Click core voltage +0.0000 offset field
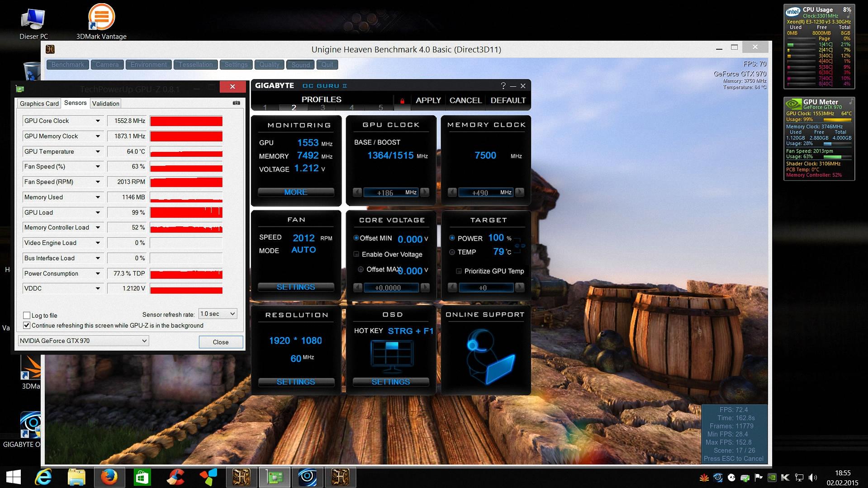868x488 pixels. click(x=391, y=288)
